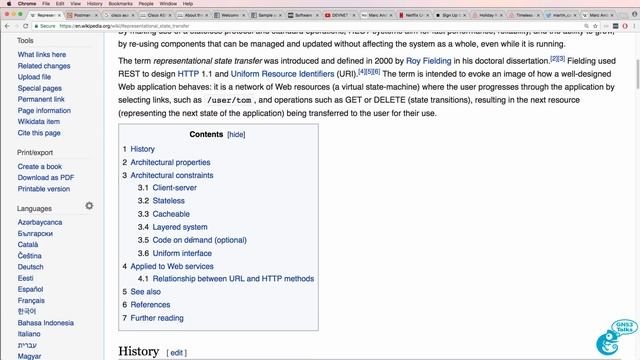Switch article language to Español
Image resolution: width=640 pixels, height=360 pixels.
coord(30,289)
